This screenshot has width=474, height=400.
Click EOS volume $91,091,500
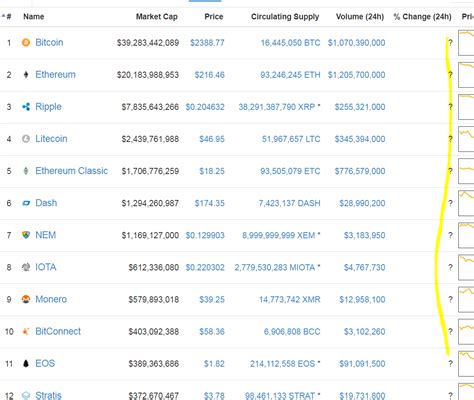(362, 364)
